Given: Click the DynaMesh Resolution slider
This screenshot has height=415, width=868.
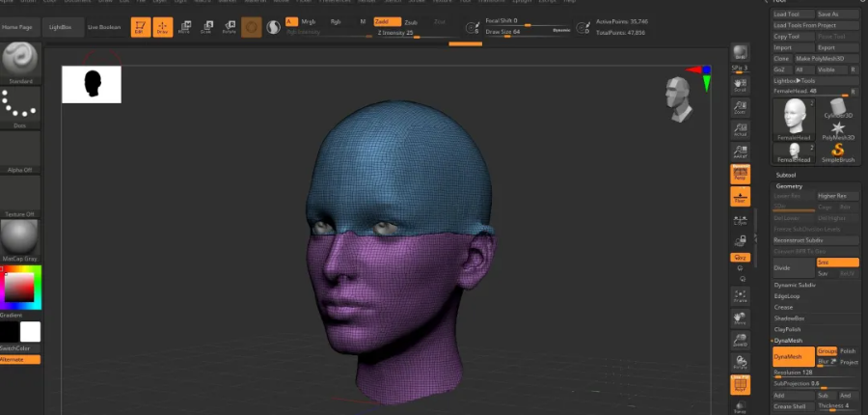Looking at the screenshot, I should click(x=816, y=373).
